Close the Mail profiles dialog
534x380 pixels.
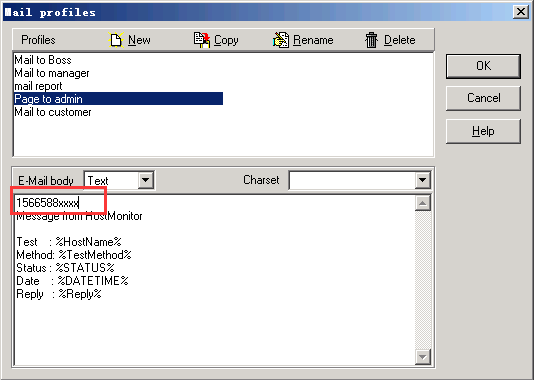coord(521,12)
